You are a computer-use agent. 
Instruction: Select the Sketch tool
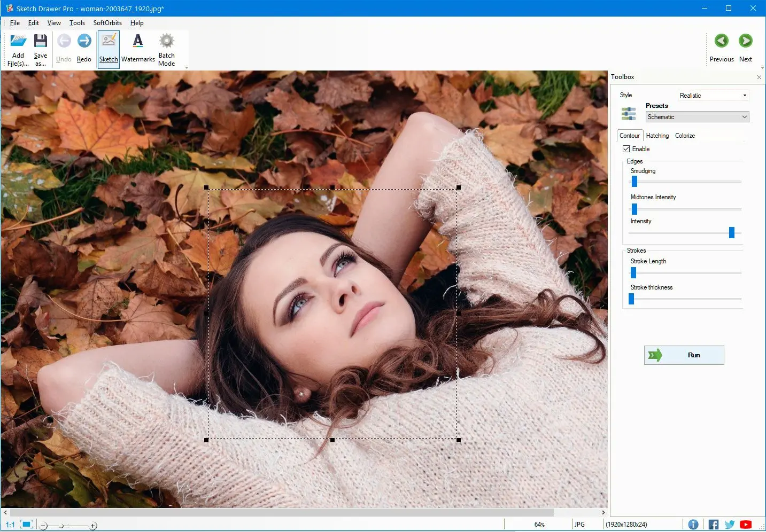pyautogui.click(x=108, y=48)
